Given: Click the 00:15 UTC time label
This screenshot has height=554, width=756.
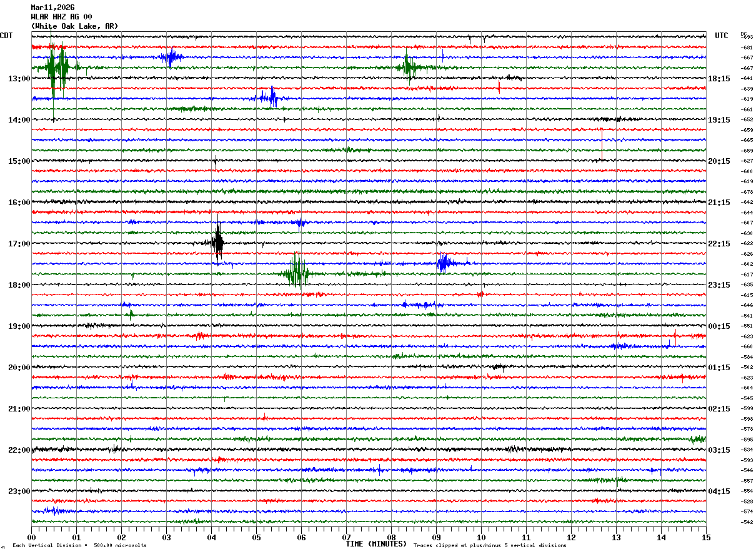Looking at the screenshot, I should tap(719, 326).
